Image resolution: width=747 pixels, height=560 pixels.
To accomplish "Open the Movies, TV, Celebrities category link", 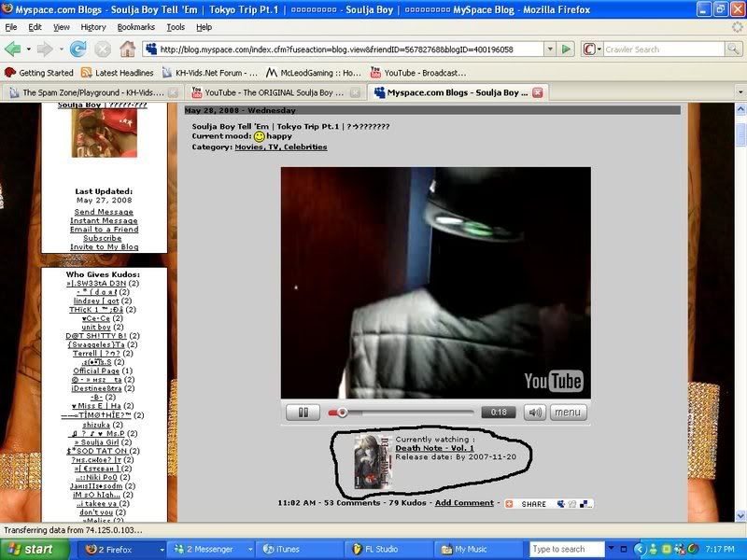I will (x=281, y=147).
